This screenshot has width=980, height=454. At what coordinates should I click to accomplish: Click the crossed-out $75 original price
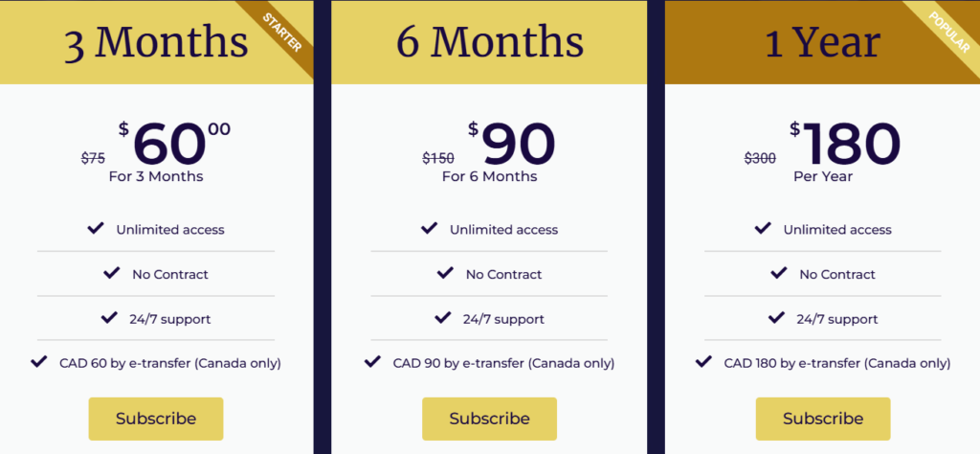click(x=93, y=159)
